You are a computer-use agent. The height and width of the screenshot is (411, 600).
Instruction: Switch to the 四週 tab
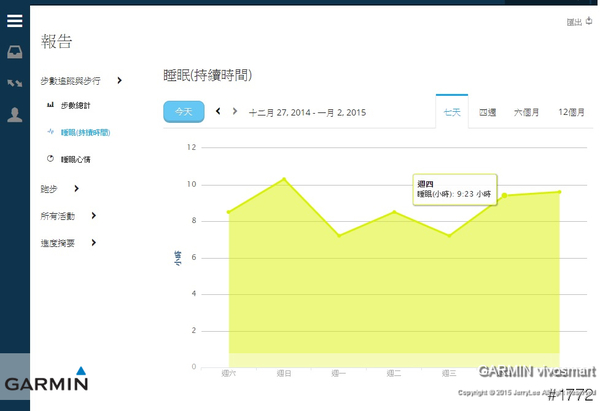coord(488,112)
